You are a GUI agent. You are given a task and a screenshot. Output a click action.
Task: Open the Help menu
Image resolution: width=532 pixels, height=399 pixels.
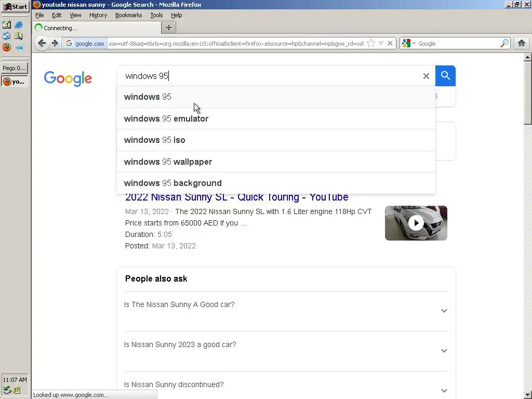tap(177, 15)
